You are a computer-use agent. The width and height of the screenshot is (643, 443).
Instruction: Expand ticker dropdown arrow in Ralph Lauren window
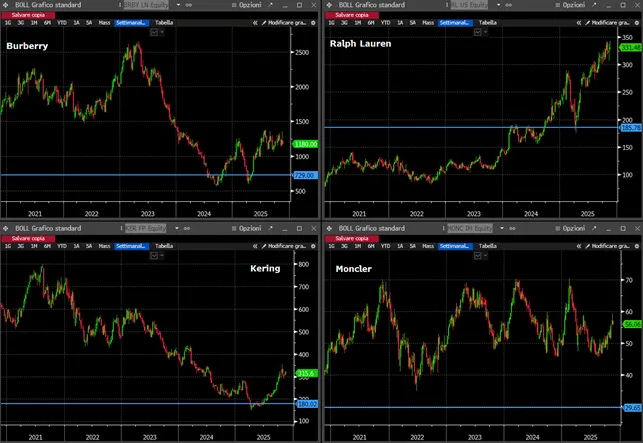(498, 5)
